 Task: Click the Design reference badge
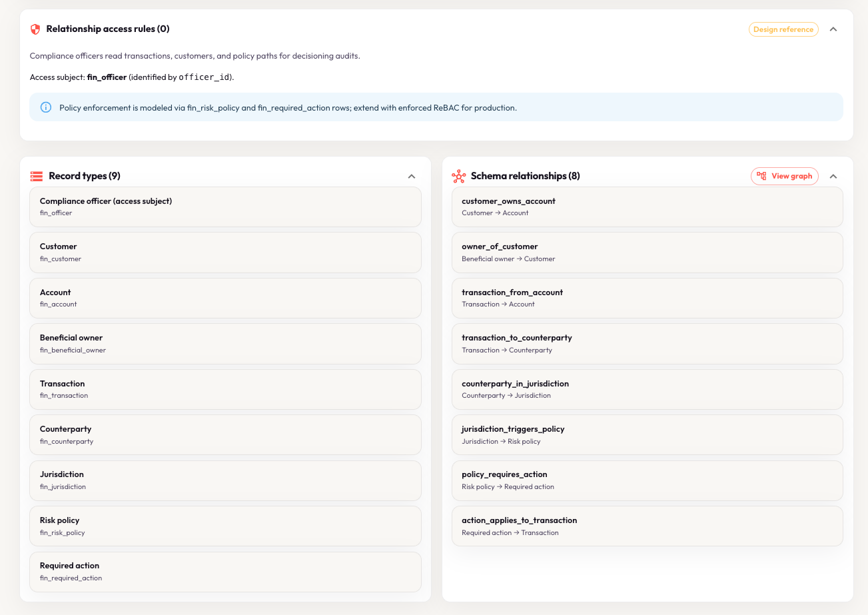(x=783, y=29)
